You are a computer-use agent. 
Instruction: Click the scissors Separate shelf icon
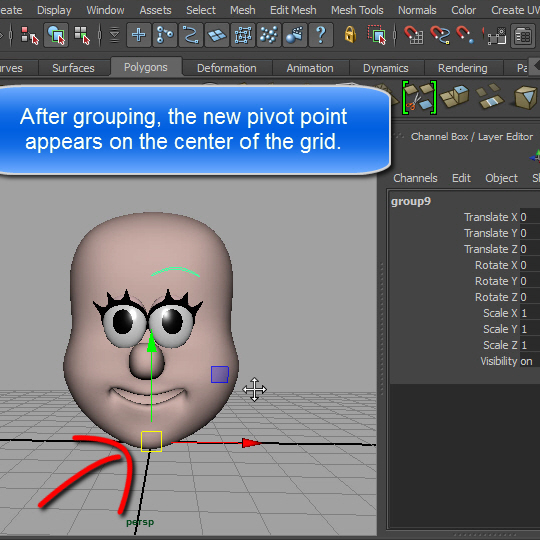(419, 98)
